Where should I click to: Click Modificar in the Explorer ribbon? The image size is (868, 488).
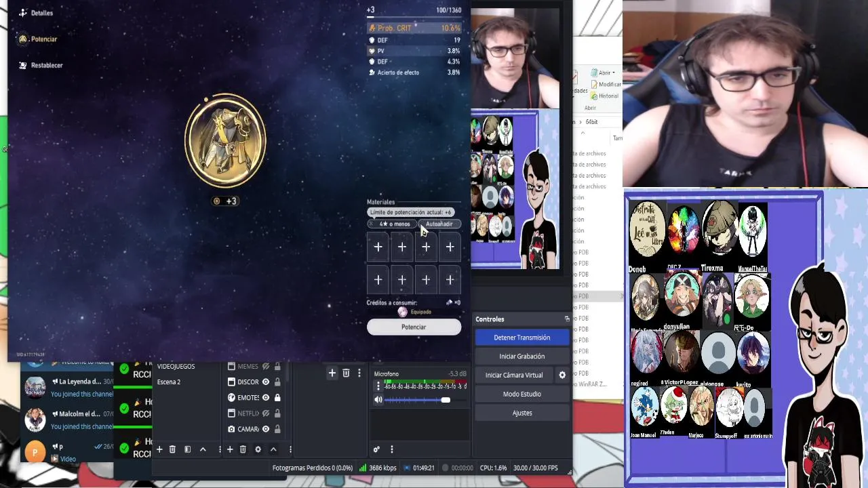pyautogui.click(x=605, y=84)
